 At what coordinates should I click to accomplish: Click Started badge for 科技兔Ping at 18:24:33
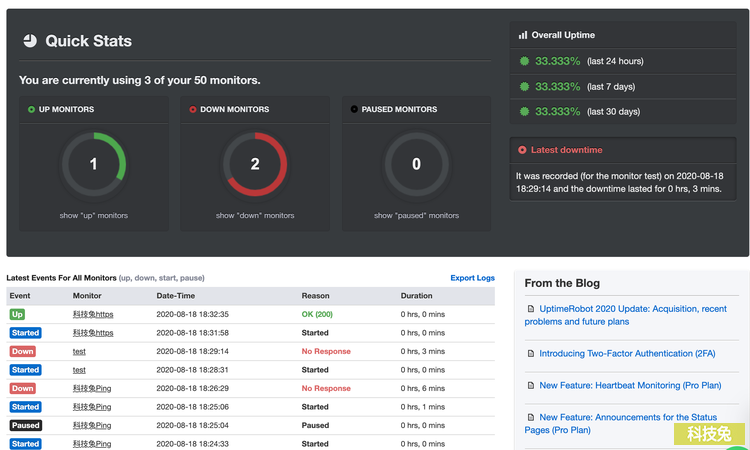click(25, 444)
